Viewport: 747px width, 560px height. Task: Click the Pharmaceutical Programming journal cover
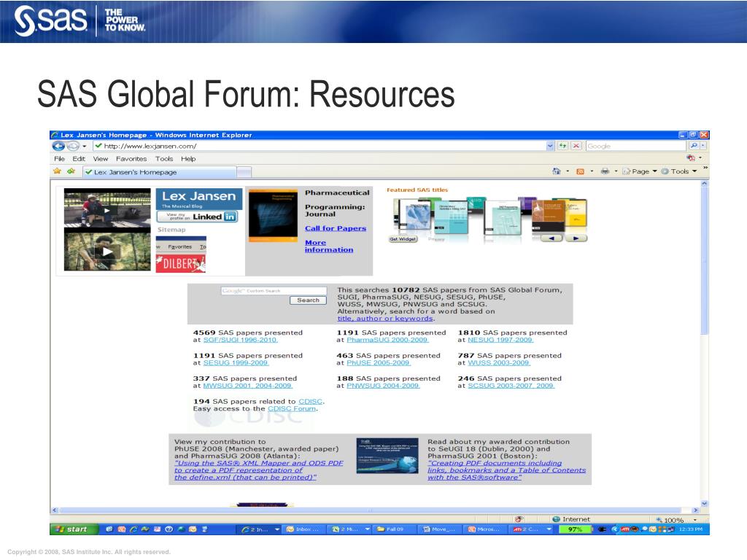coord(273,215)
